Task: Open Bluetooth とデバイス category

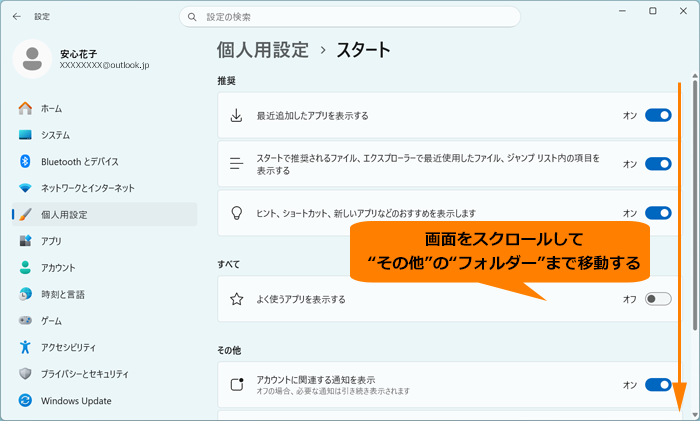Action: [104, 162]
